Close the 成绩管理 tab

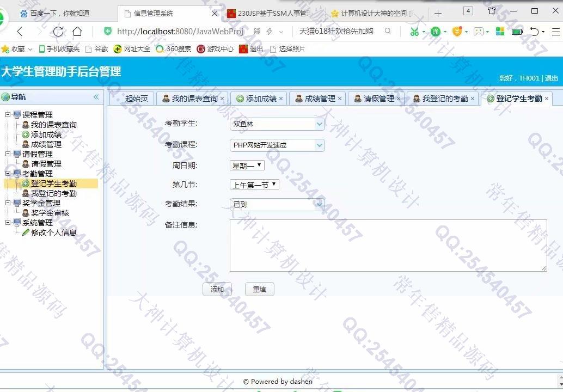[x=340, y=99]
